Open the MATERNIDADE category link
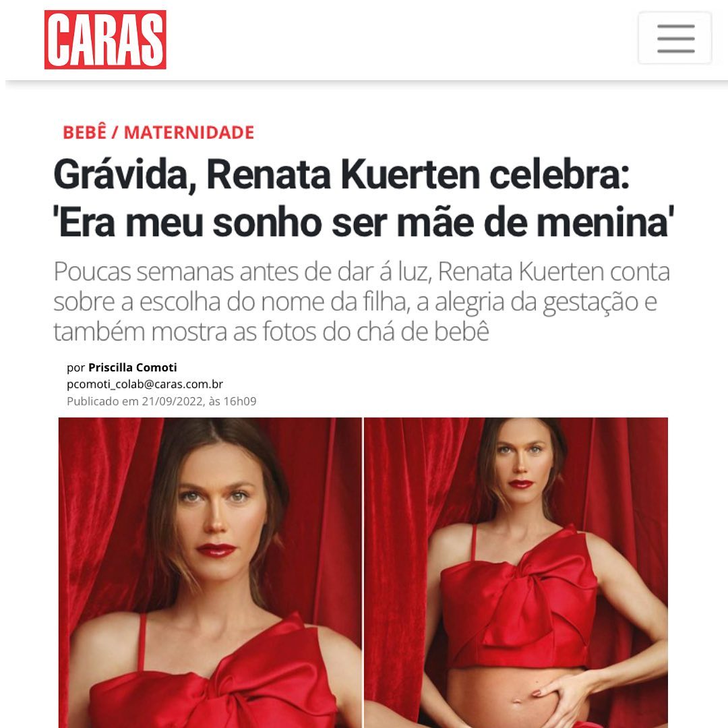Viewport: 728px width, 728px height. 189,133
